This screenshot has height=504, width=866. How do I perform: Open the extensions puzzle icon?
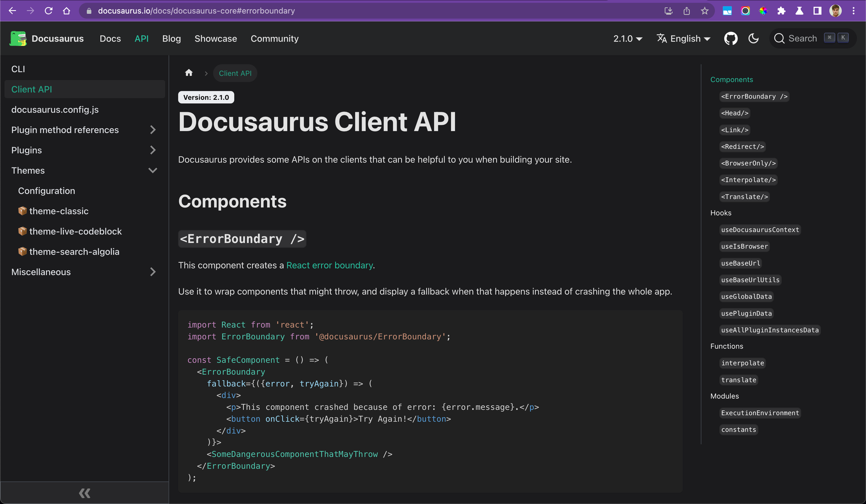[x=781, y=11]
